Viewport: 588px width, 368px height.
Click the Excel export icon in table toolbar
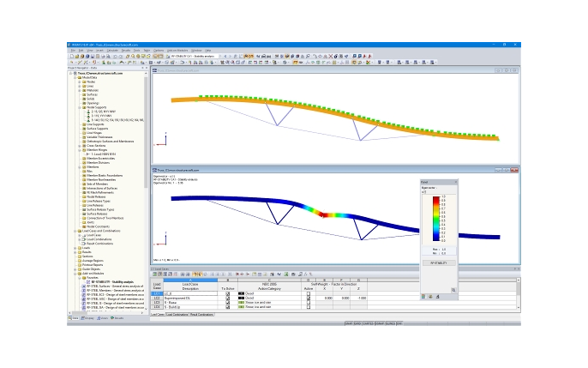286,274
